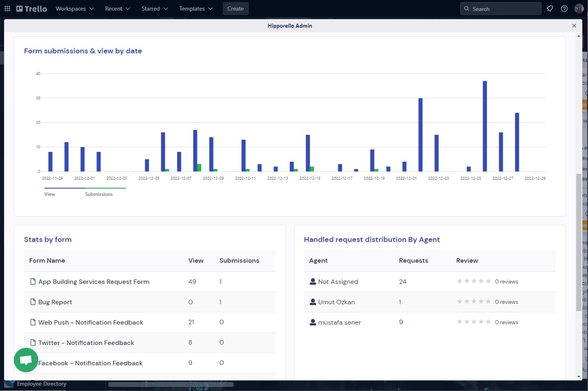The image size is (588, 391).
Task: Click the scroll up arrow of dialog
Action: point(579,36)
